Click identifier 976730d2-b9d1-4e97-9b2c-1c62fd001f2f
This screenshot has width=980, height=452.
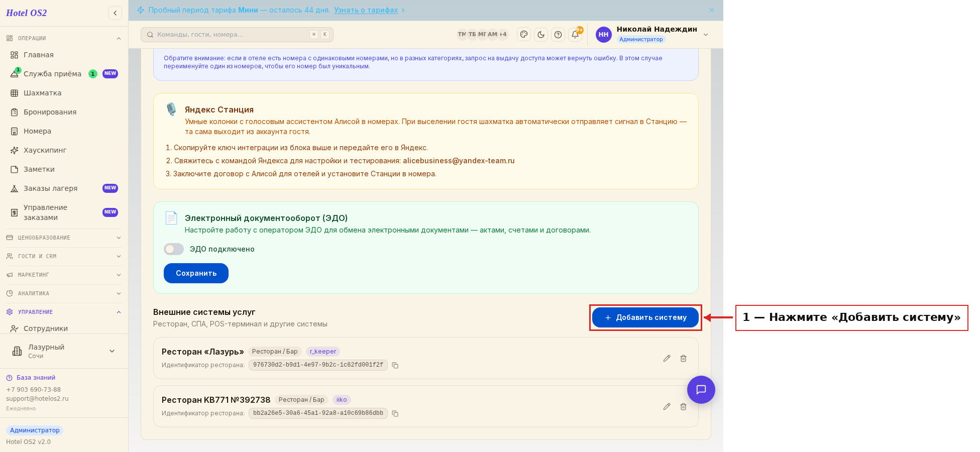click(x=318, y=365)
